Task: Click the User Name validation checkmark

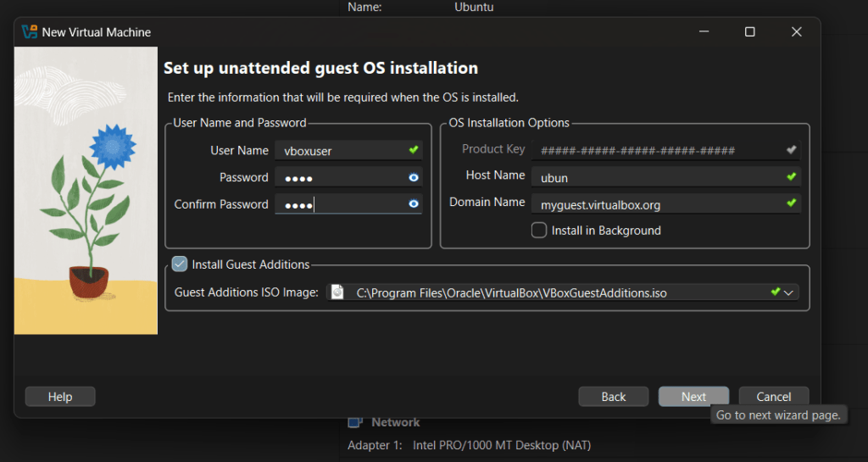Action: tap(413, 150)
